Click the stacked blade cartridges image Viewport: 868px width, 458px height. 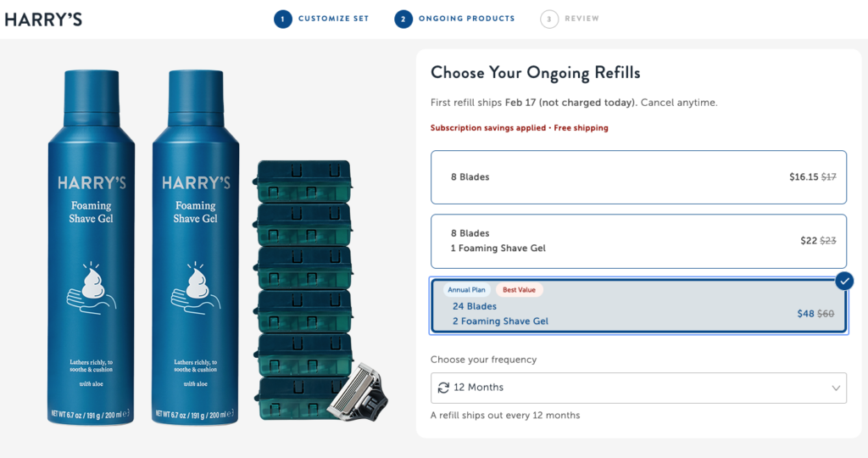303,271
